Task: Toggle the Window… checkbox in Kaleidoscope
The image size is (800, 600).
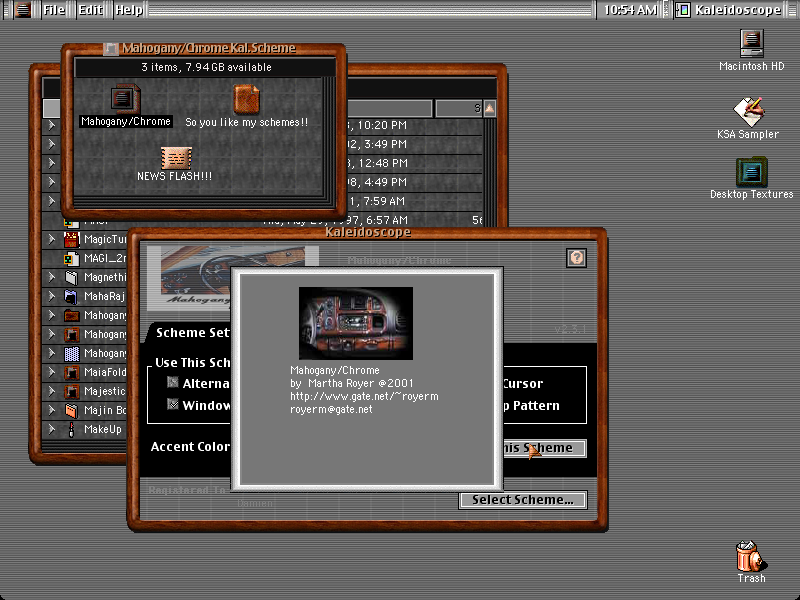Action: [x=173, y=405]
